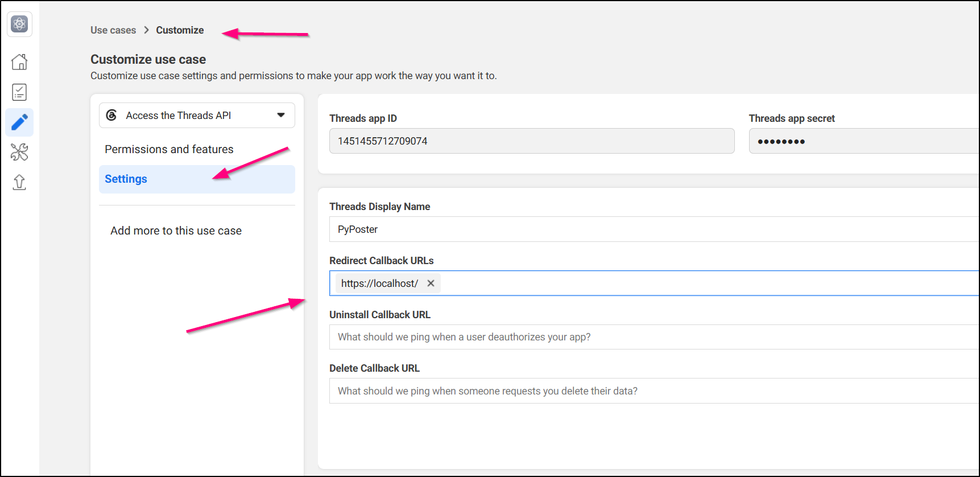Click the Redirect Callback URLs label
The image size is (980, 477).
click(x=381, y=261)
